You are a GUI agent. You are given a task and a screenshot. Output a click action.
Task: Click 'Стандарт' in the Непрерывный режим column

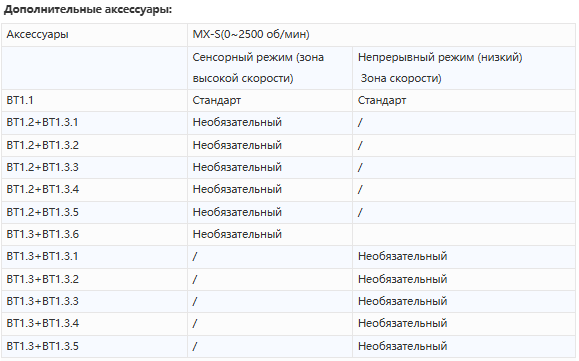[x=382, y=100]
